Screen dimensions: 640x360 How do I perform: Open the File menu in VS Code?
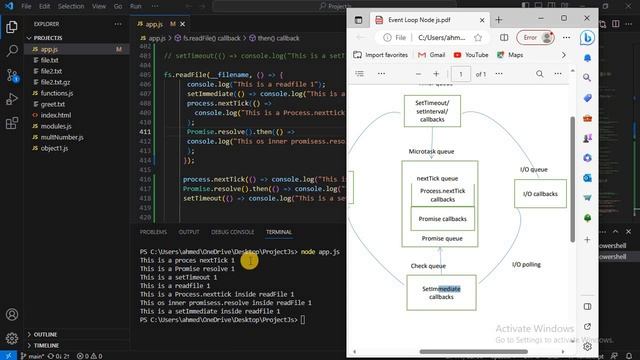click(26, 6)
